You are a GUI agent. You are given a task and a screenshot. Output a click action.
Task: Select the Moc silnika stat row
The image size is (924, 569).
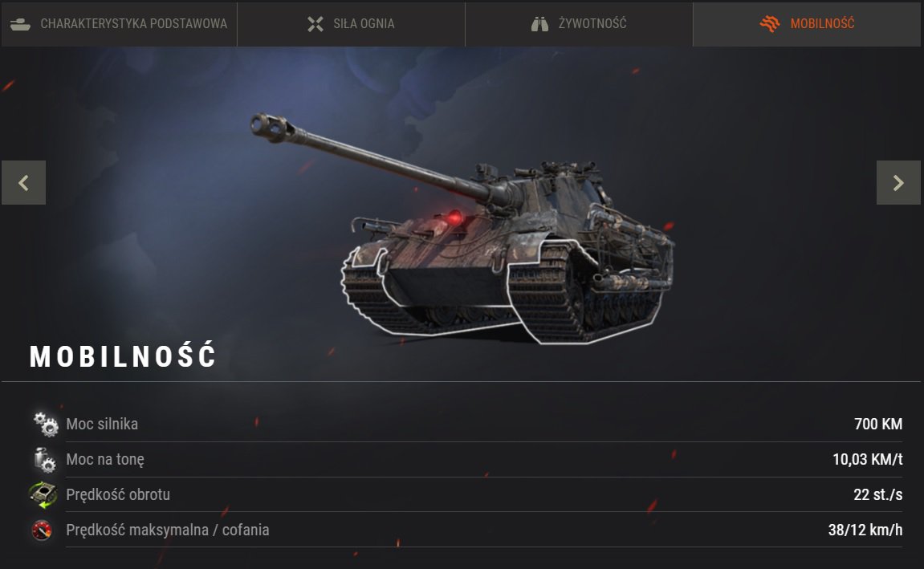[466, 424]
